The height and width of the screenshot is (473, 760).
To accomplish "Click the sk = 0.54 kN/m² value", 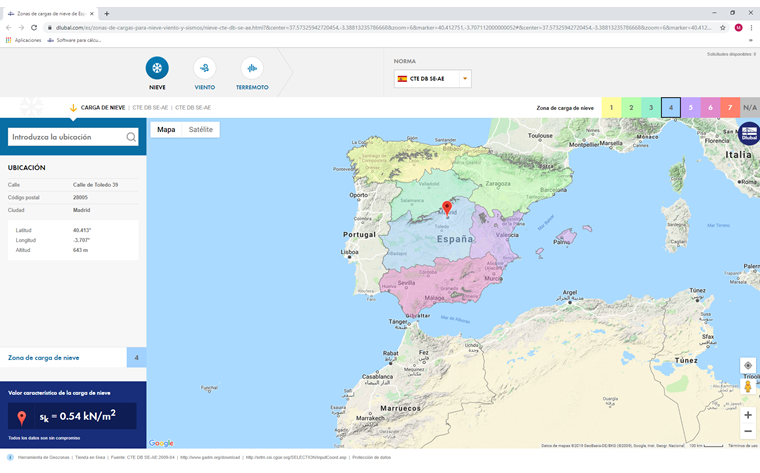I will coord(78,416).
